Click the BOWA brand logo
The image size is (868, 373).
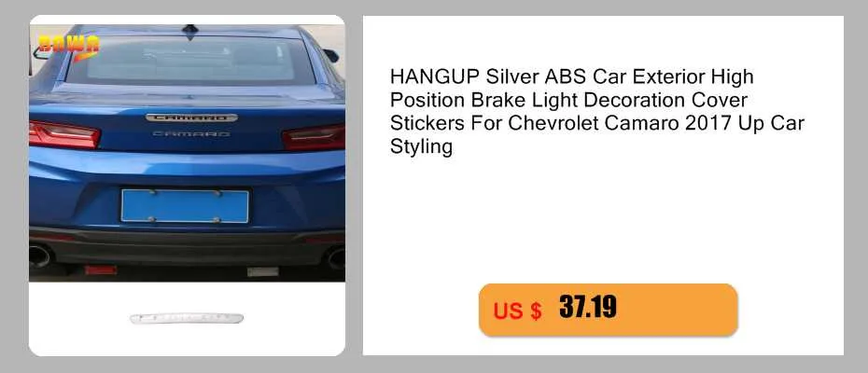click(69, 46)
